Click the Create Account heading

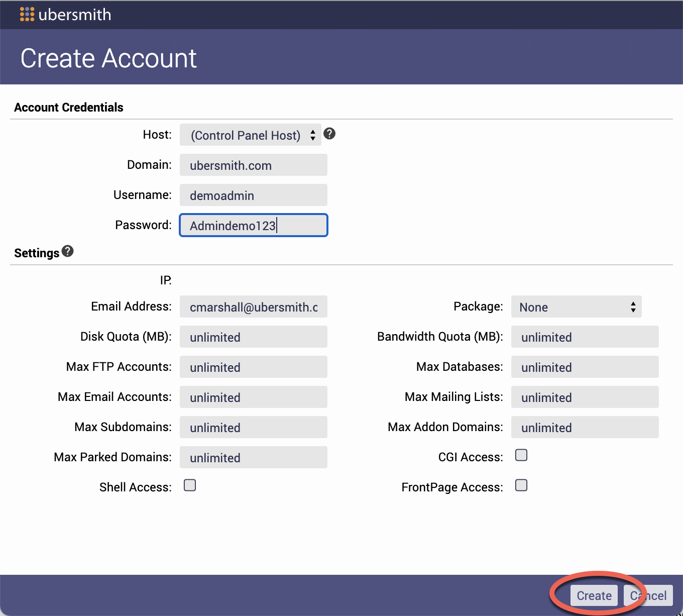(108, 58)
